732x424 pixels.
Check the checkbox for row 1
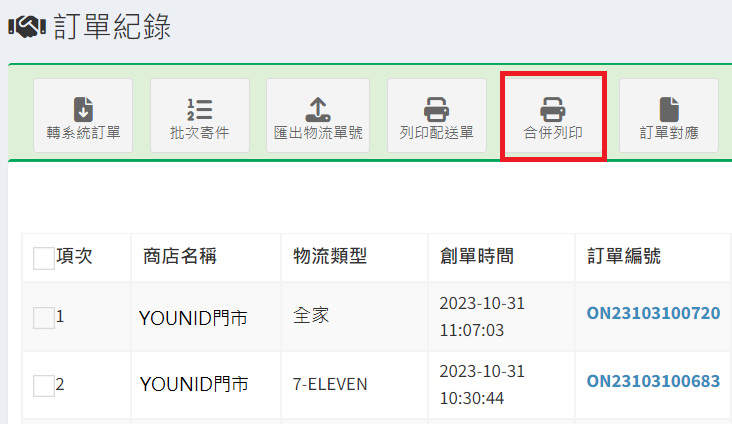point(44,318)
